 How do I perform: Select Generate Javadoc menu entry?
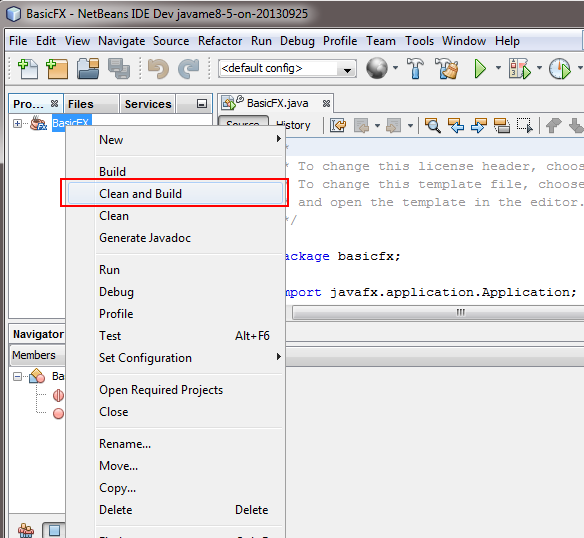coord(174,238)
